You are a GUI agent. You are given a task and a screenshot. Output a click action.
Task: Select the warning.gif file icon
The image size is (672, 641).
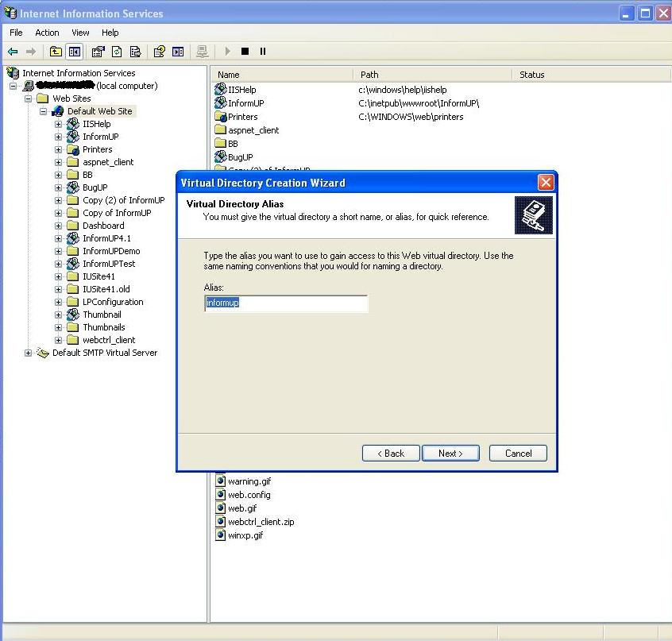click(220, 481)
